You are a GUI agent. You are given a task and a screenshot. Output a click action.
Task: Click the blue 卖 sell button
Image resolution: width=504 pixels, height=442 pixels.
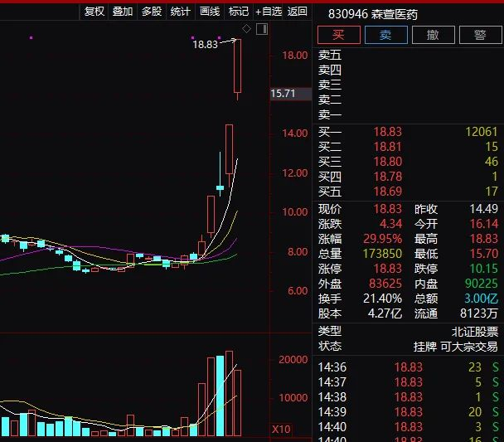click(385, 35)
